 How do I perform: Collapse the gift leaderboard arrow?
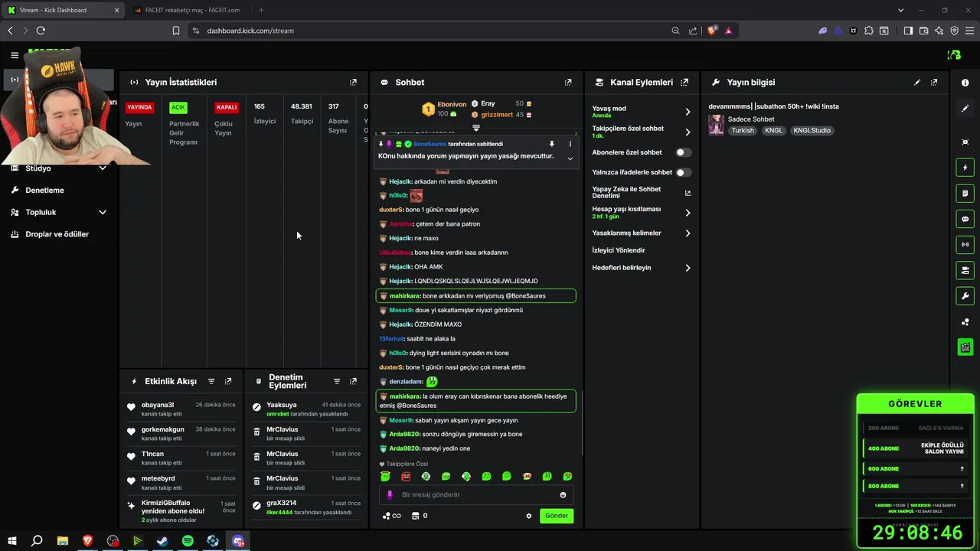coord(475,127)
